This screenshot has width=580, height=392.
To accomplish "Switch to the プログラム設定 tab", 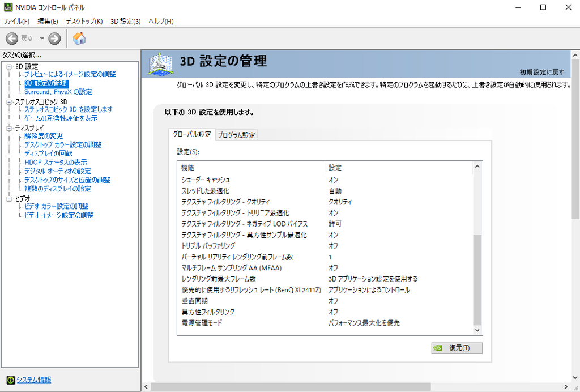I will pos(236,135).
